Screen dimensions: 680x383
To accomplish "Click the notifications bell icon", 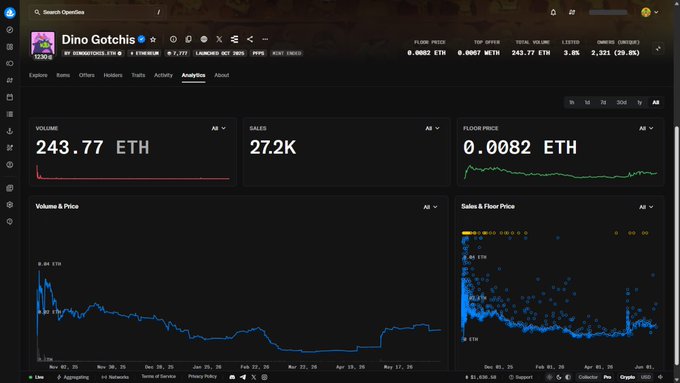I will [553, 12].
